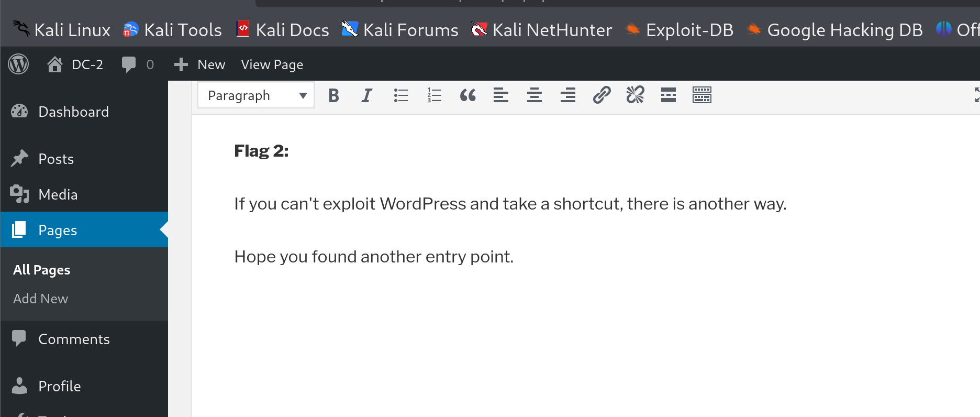Open the WordPress logo menu

point(18,64)
